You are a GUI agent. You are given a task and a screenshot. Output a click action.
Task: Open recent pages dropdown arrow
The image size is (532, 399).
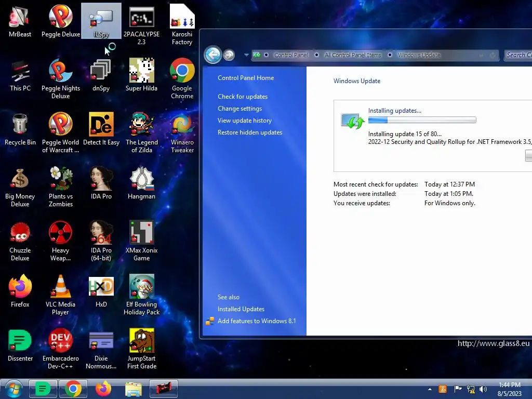coord(246,55)
